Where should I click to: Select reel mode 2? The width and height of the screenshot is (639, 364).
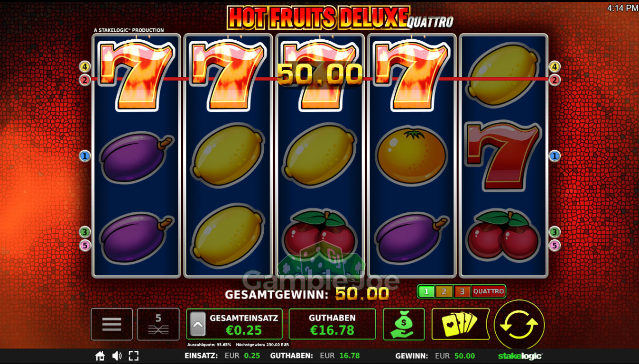click(444, 291)
